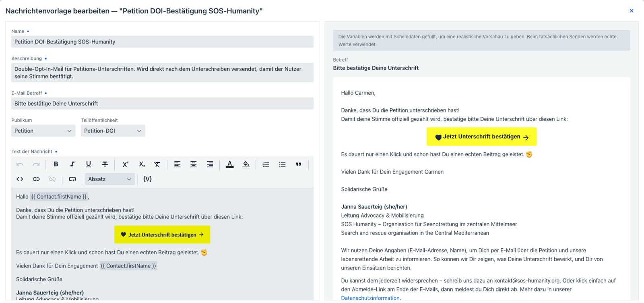Image resolution: width=644 pixels, height=303 pixels.
Task: Apply subscript formatting
Action: coord(142,164)
